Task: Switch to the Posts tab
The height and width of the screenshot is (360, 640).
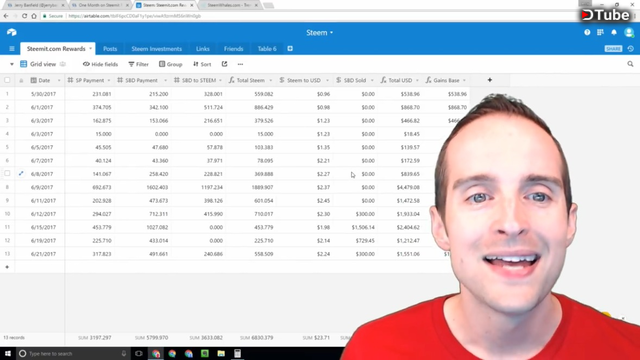Action: pos(110,49)
